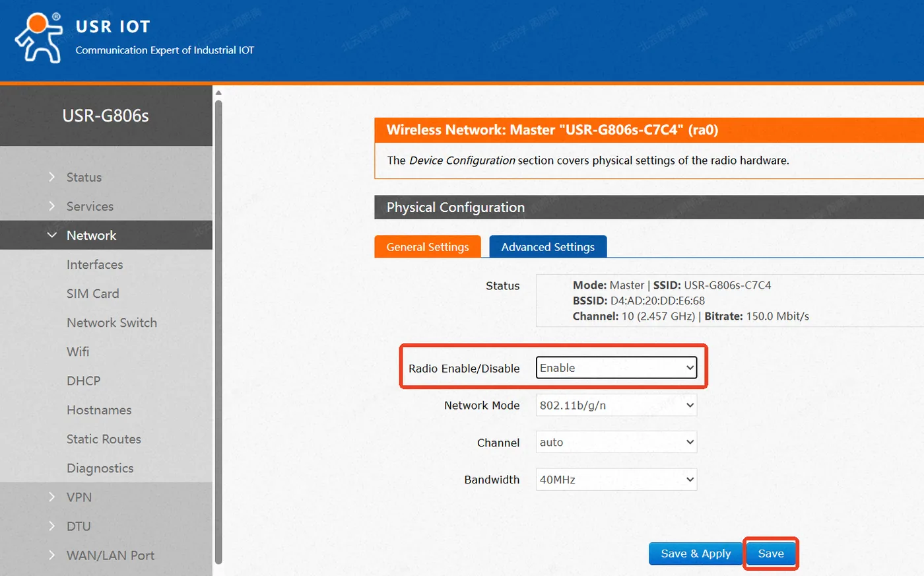Switch to the General Settings tab
Screen dimensions: 924x576
click(x=428, y=246)
